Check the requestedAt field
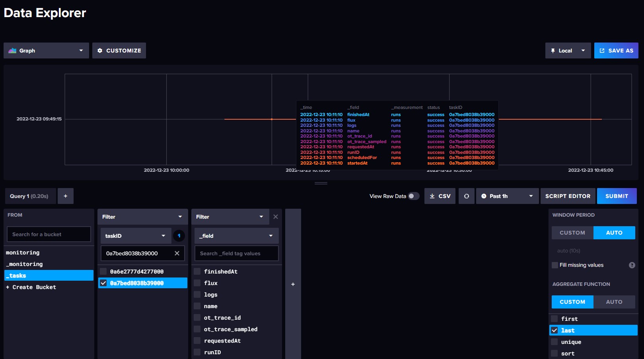 point(197,341)
